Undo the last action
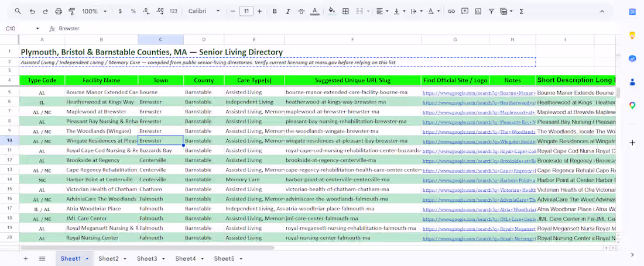Viewport: 644px width, 266px height. click(x=32, y=12)
